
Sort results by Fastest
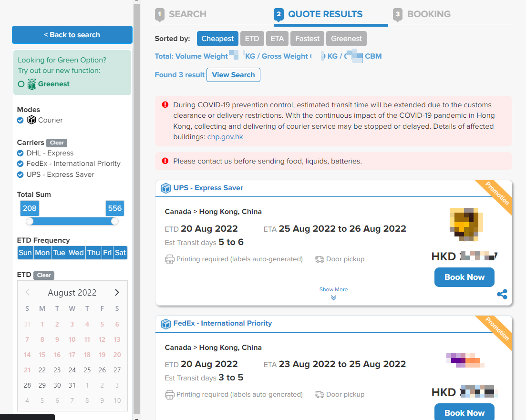pos(307,39)
